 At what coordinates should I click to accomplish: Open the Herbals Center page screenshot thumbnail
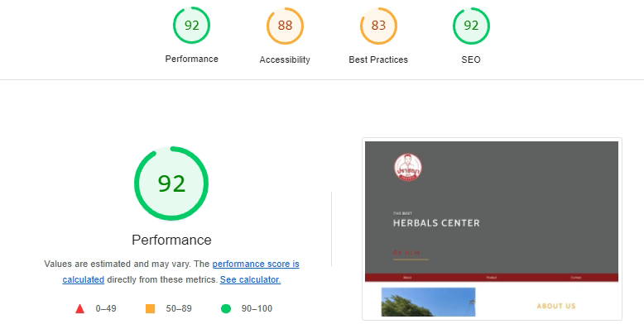[x=492, y=229]
